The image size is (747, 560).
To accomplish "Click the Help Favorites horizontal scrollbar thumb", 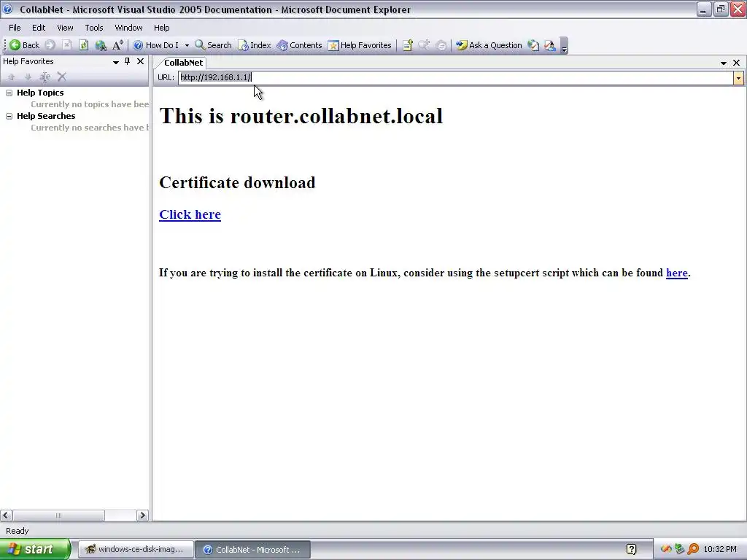I will point(58,516).
